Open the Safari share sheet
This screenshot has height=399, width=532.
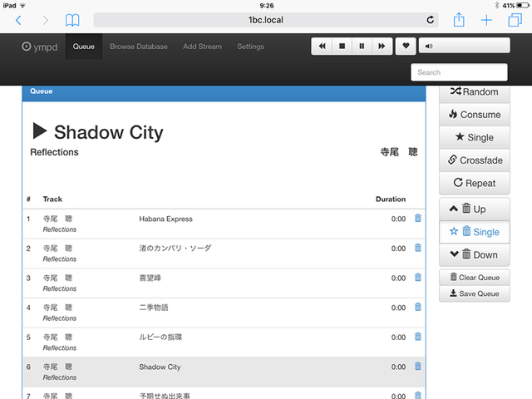(459, 20)
